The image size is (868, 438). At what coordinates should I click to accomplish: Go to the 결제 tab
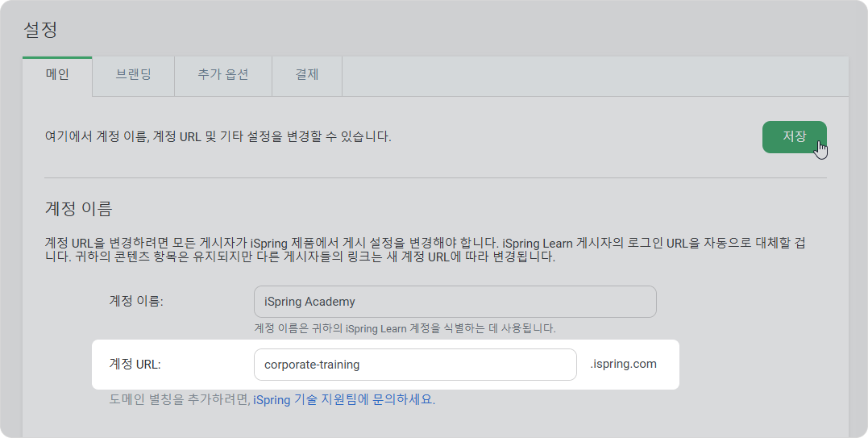[307, 75]
